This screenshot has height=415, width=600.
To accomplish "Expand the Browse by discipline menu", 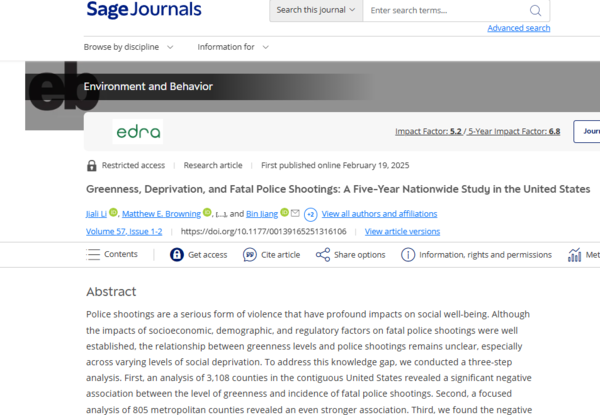I will point(128,47).
